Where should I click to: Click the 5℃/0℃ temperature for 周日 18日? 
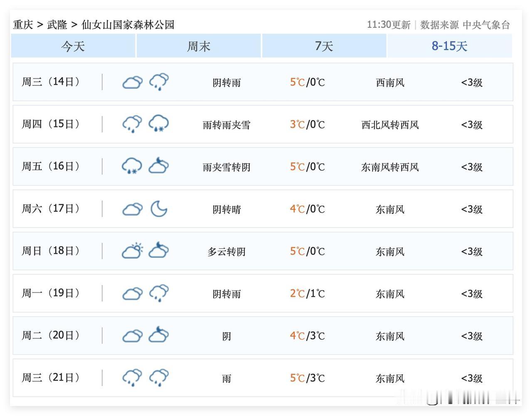point(307,251)
